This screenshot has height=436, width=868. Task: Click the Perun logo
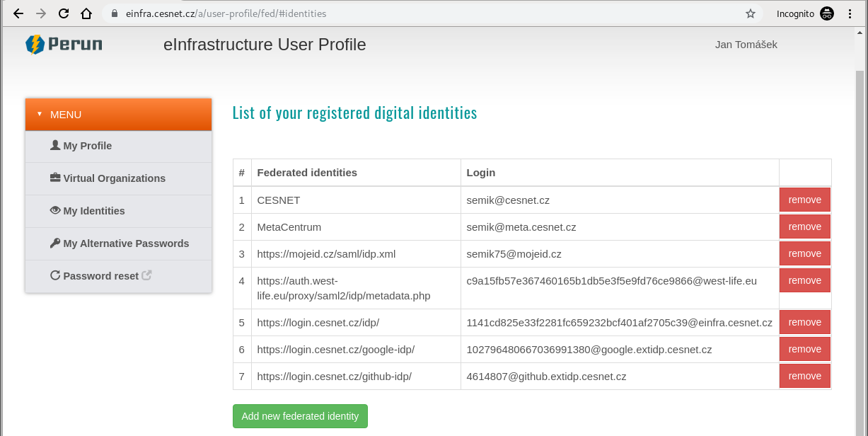click(64, 45)
